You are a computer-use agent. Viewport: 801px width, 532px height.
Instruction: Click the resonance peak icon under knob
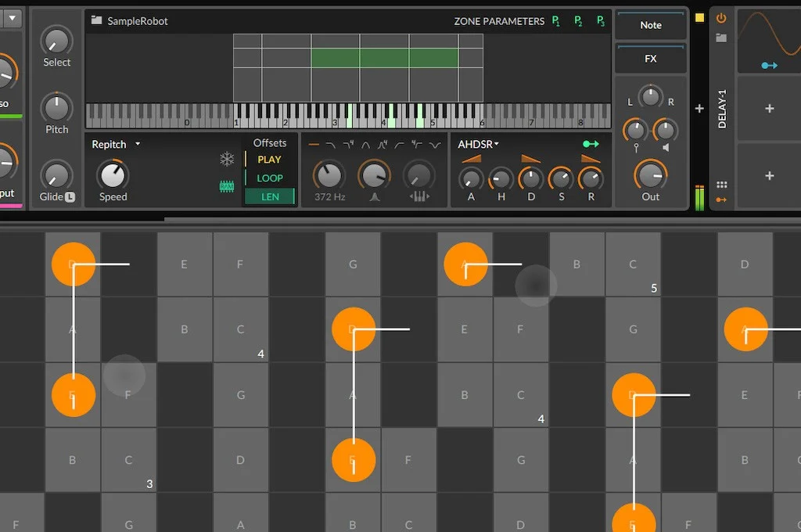pos(375,196)
